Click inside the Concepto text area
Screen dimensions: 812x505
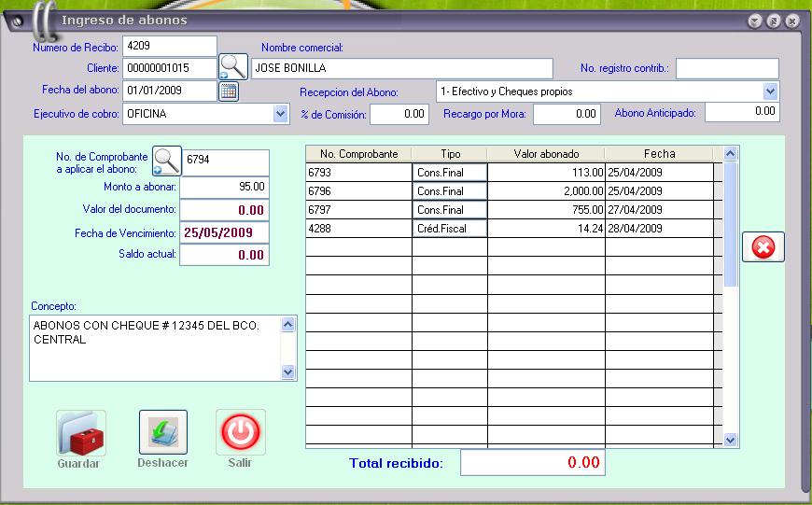click(x=155, y=348)
